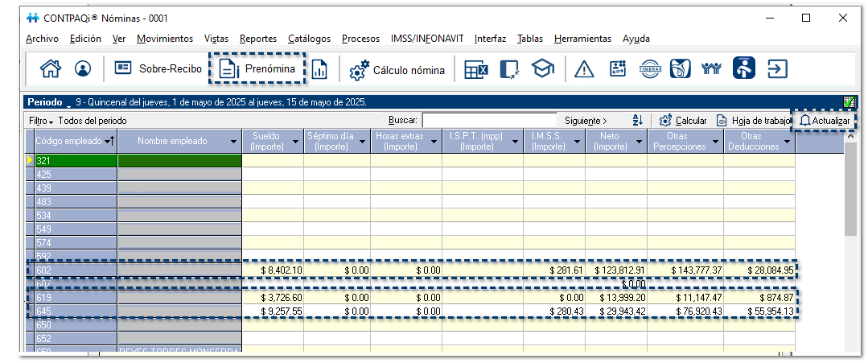The width and height of the screenshot is (868, 363).
Task: Open the Movimientos menu
Action: [165, 39]
